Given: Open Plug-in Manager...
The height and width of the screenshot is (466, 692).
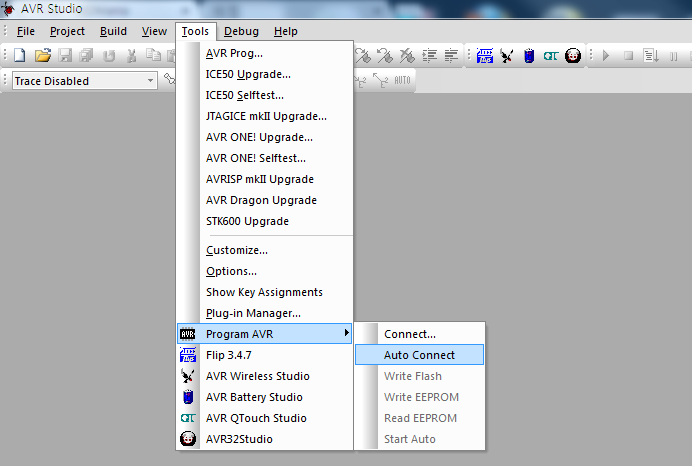Looking at the screenshot, I should (264, 313).
